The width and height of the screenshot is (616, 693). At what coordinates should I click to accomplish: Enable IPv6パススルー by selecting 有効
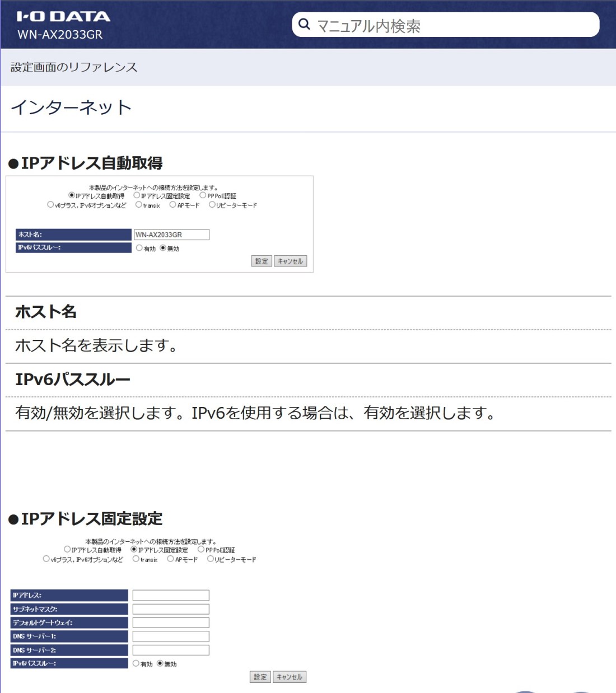140,248
